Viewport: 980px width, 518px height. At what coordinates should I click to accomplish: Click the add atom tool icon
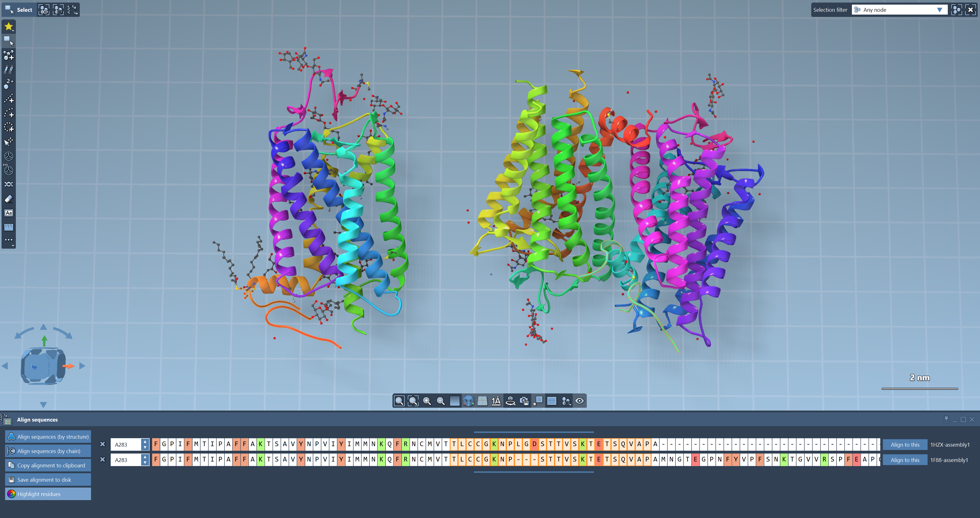tap(8, 56)
